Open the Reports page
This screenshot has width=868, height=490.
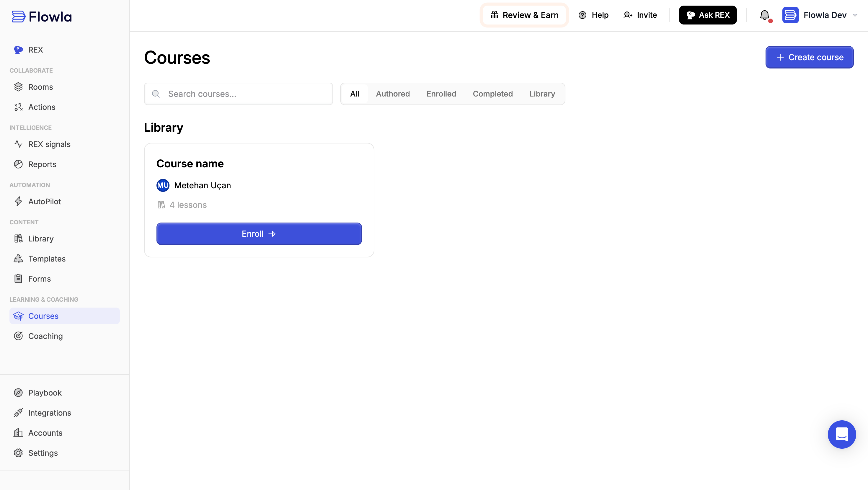[64, 164]
